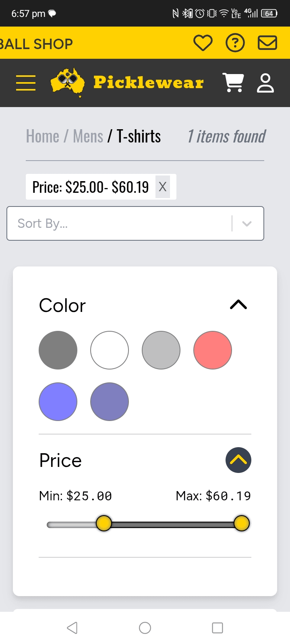Open the wishlist heart icon
Image resolution: width=290 pixels, height=644 pixels.
click(x=203, y=43)
